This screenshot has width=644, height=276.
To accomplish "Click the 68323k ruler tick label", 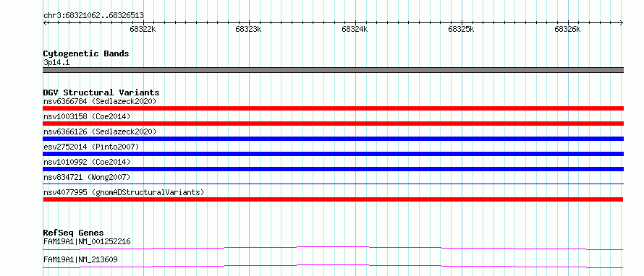I will (248, 29).
